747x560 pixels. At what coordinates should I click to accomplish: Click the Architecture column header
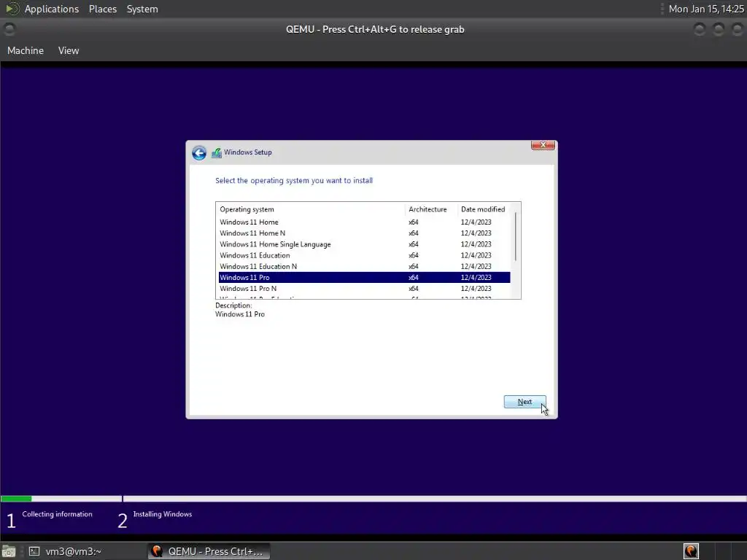431,209
